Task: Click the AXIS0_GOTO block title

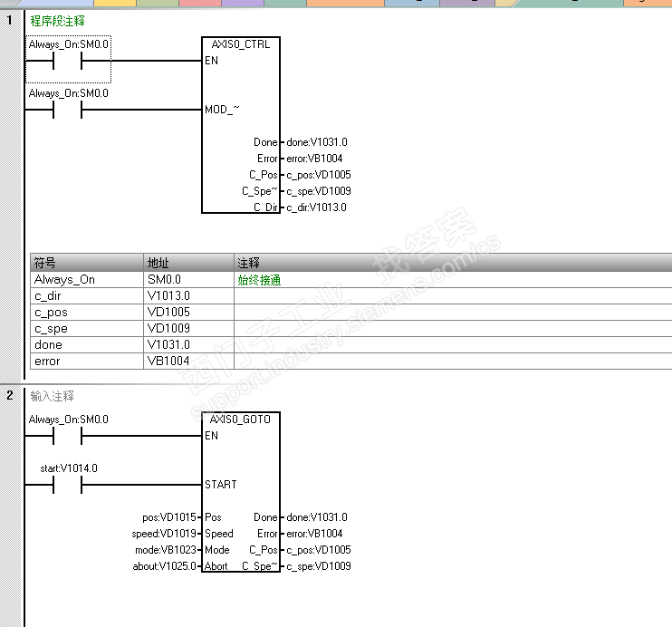Action: 240,420
